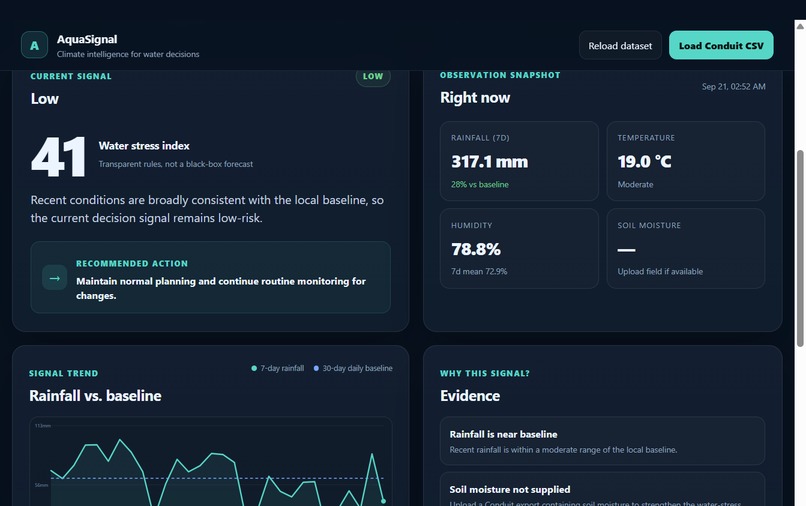Click the Moderate temperature label
Screen dimensions: 806x506
coord(635,185)
